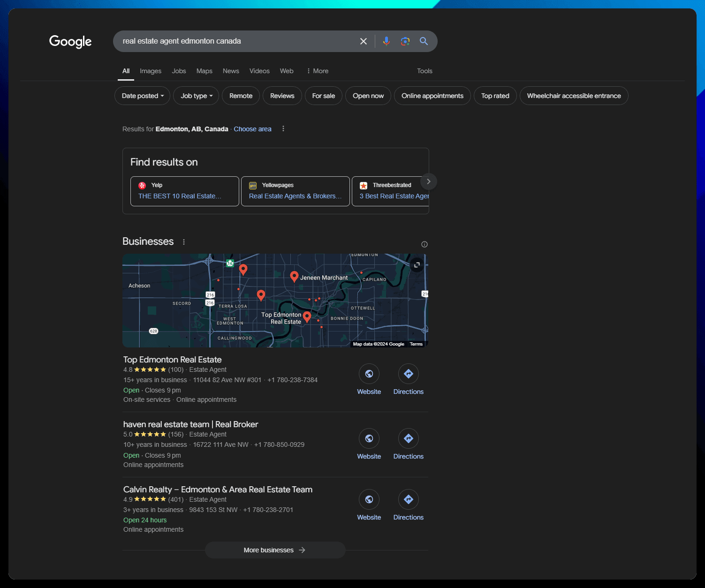Open the Job type dropdown filter
Screen dimensions: 705x588
click(x=196, y=96)
